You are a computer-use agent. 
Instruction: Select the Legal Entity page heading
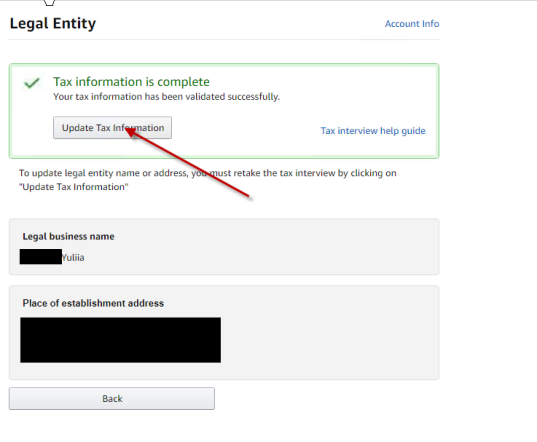(x=53, y=24)
